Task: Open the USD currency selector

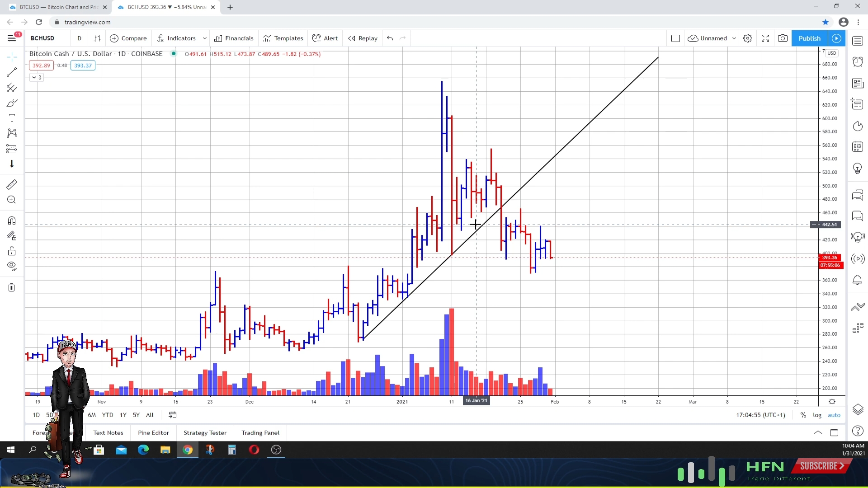Action: click(x=832, y=53)
